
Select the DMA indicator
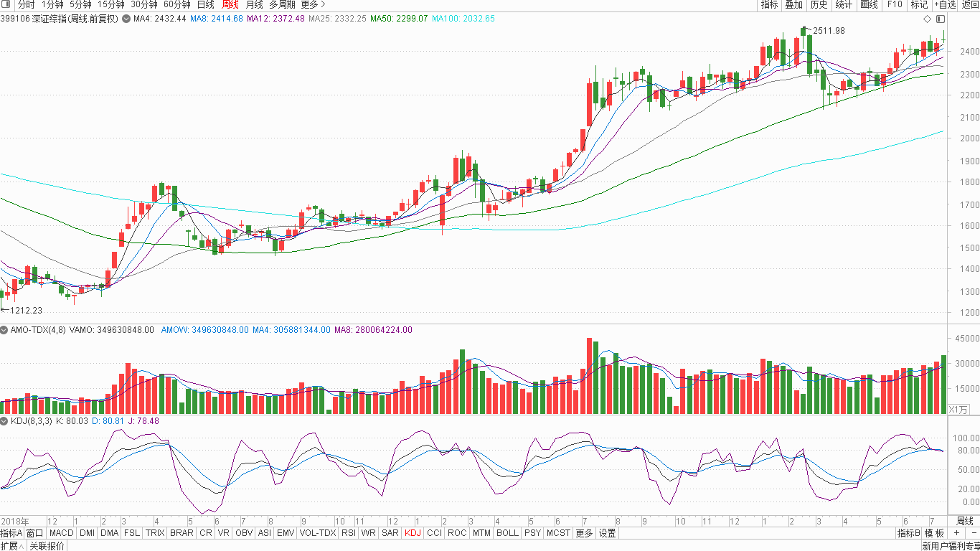click(x=109, y=533)
